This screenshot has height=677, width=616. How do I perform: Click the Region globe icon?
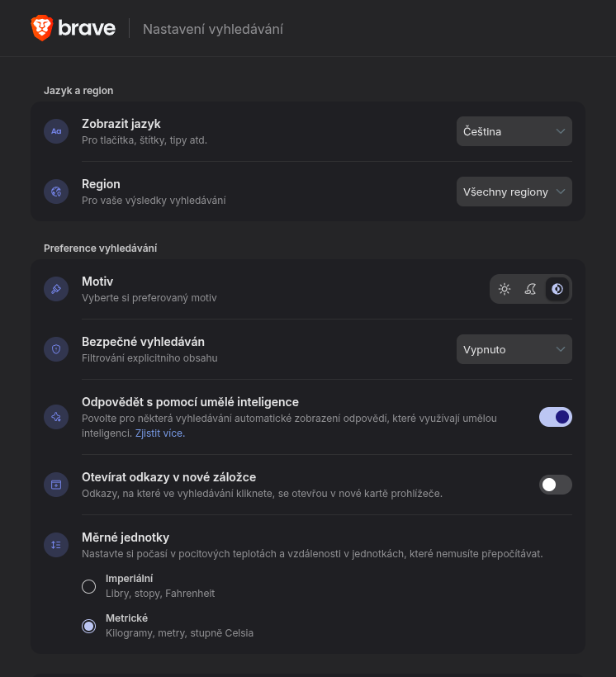56,192
